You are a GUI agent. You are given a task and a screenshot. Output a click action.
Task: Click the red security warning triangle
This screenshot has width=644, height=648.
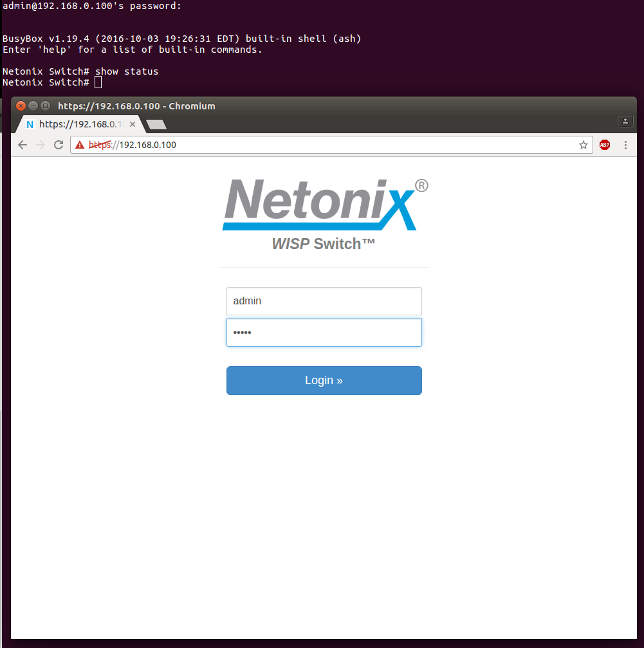click(x=80, y=145)
